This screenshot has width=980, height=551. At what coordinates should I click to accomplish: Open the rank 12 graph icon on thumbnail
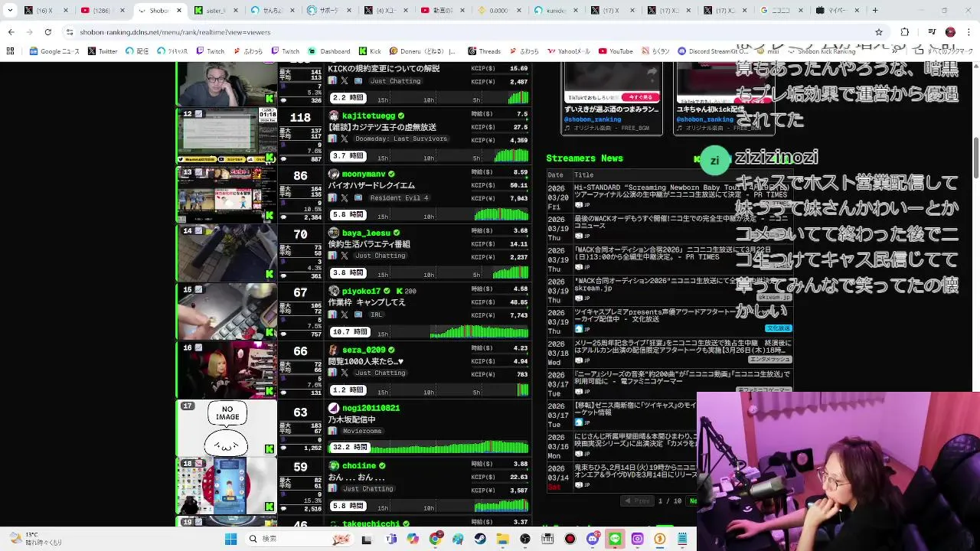click(199, 114)
